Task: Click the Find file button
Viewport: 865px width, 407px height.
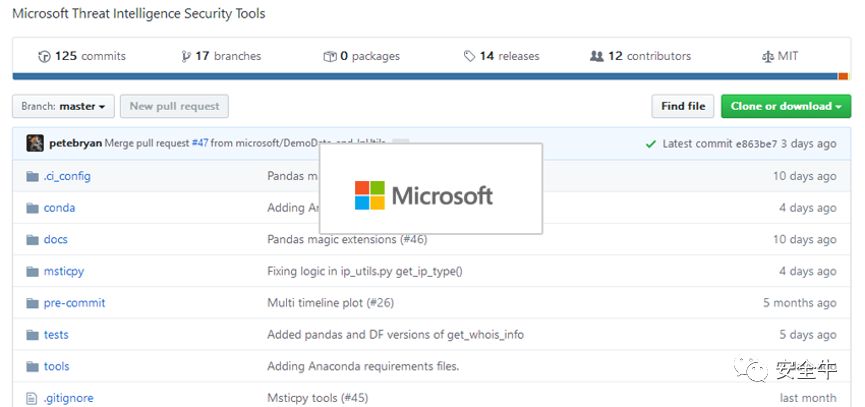Action: coord(683,106)
